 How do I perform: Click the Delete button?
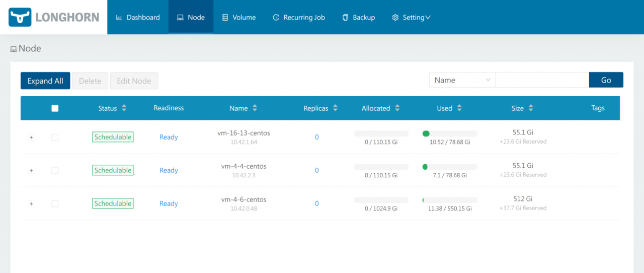90,81
